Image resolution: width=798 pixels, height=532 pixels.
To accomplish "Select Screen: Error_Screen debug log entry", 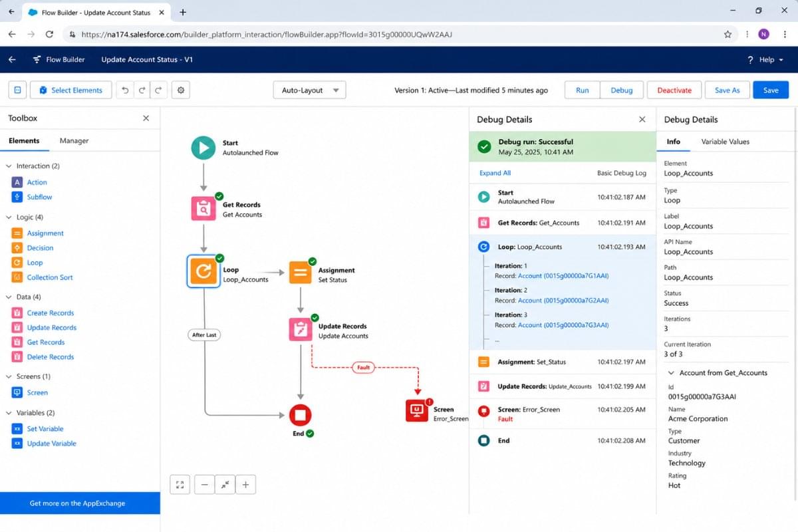I will 563,414.
